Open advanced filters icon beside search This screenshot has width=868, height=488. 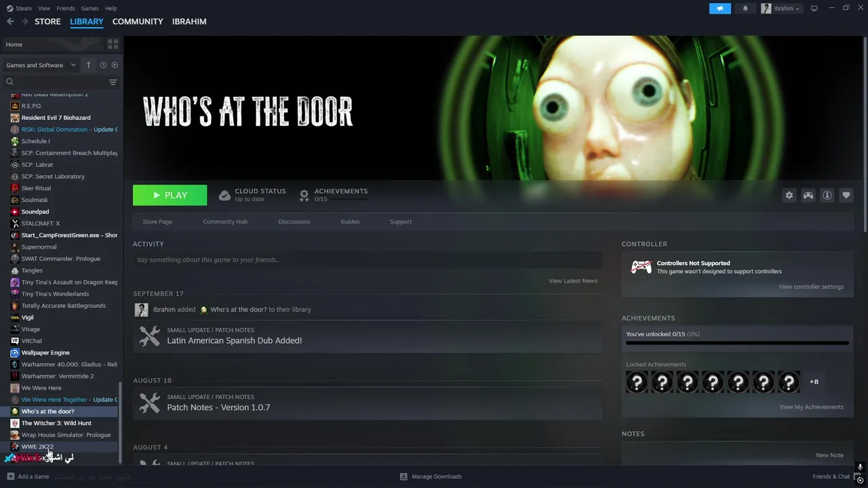(x=113, y=82)
